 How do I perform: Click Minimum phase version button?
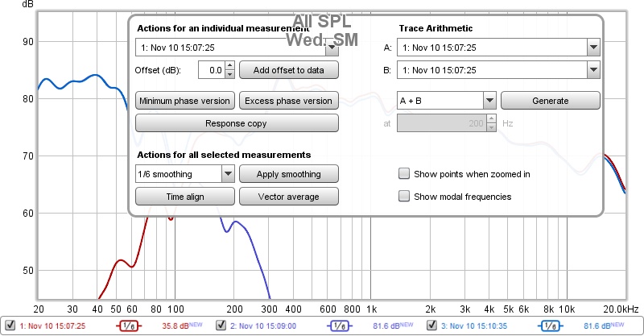pos(185,101)
